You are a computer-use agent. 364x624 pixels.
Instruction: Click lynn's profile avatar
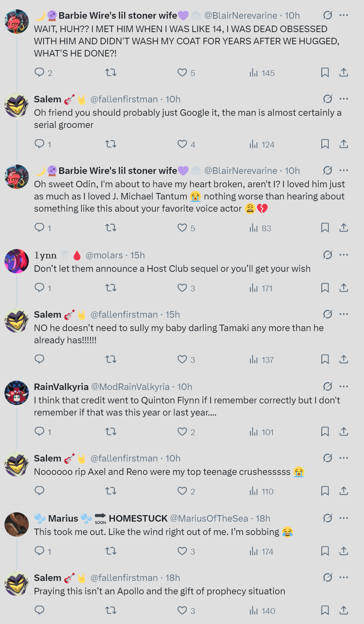(x=17, y=261)
